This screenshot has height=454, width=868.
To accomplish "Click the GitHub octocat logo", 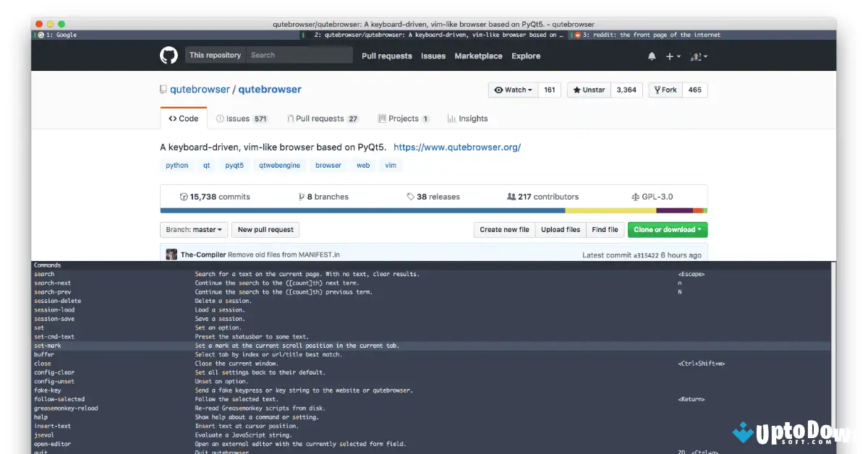I will (x=169, y=56).
